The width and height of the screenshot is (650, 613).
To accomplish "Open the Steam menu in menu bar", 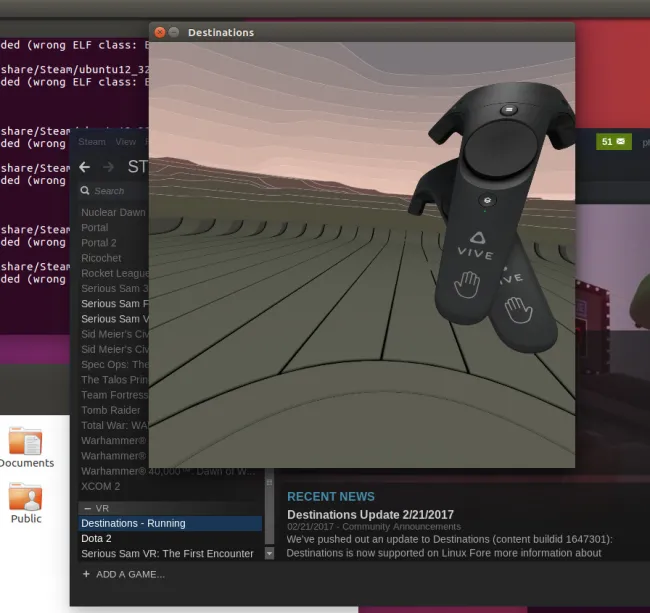I will (92, 142).
